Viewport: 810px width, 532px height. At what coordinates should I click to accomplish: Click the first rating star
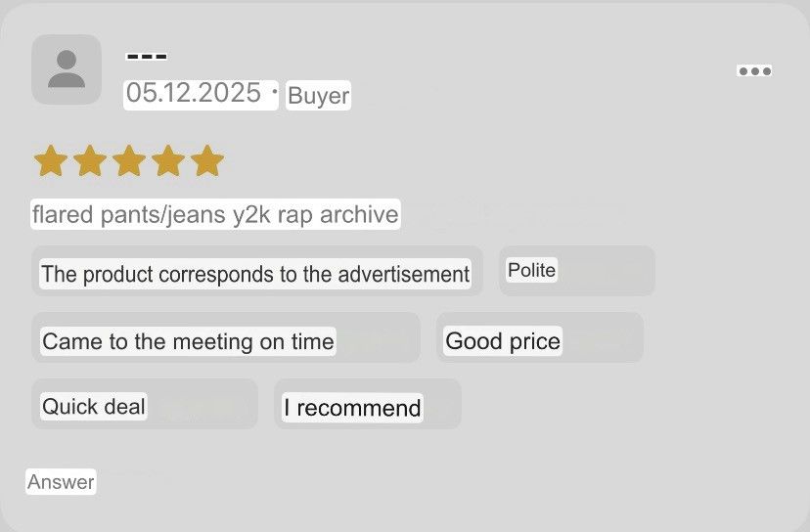51,160
